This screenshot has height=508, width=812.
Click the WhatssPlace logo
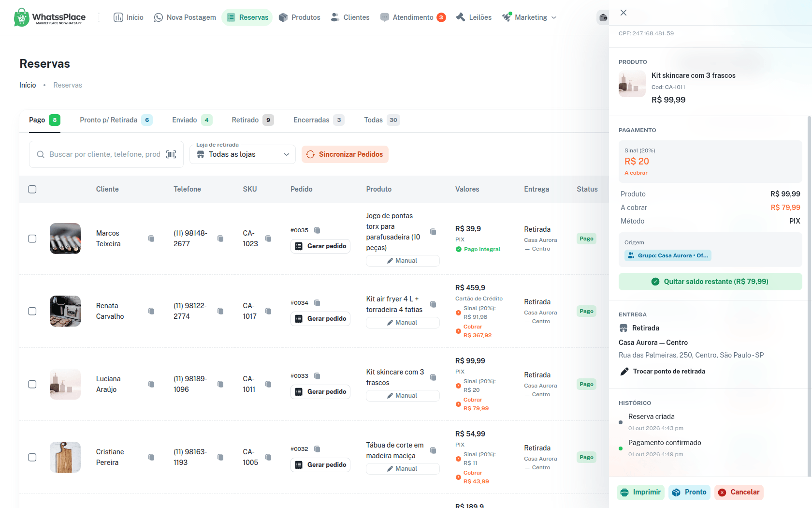pos(50,17)
